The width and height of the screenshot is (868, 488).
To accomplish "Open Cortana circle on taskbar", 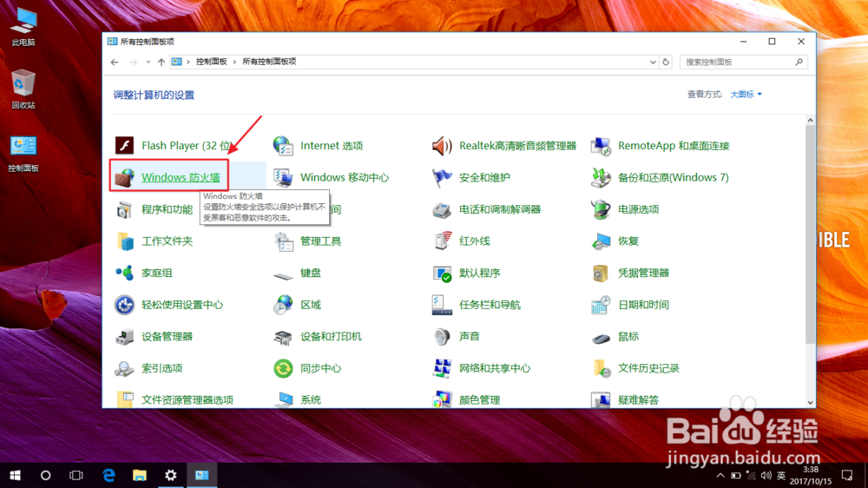I will pos(45,475).
